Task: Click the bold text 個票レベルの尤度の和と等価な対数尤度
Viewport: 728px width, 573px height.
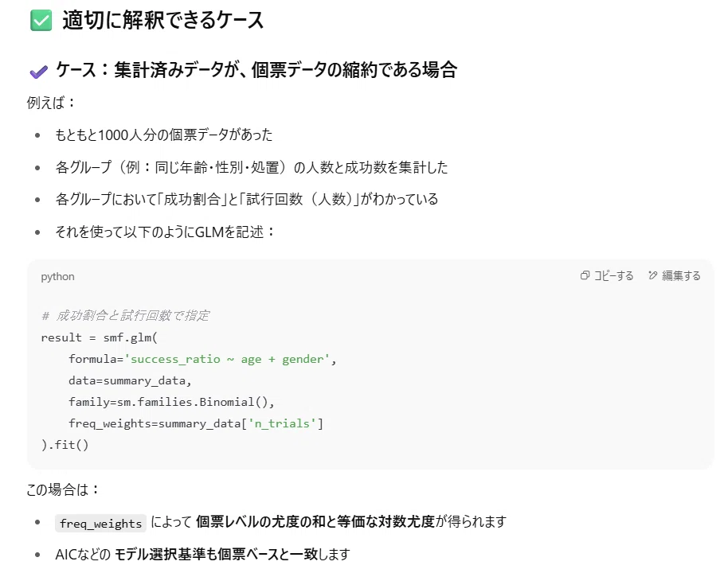Action: coord(315,521)
